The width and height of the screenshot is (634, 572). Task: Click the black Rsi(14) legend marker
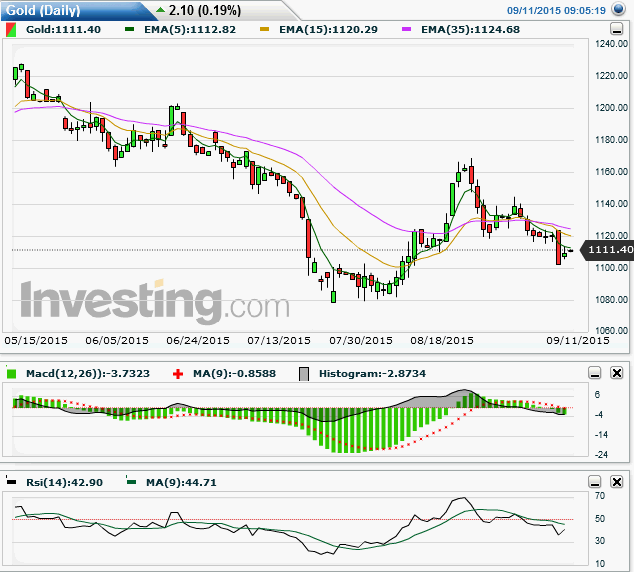[11, 481]
